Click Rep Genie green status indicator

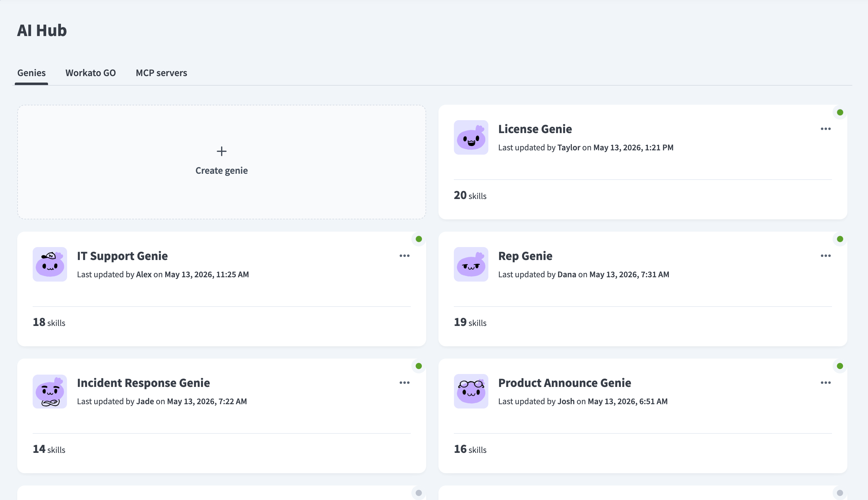[x=840, y=239]
